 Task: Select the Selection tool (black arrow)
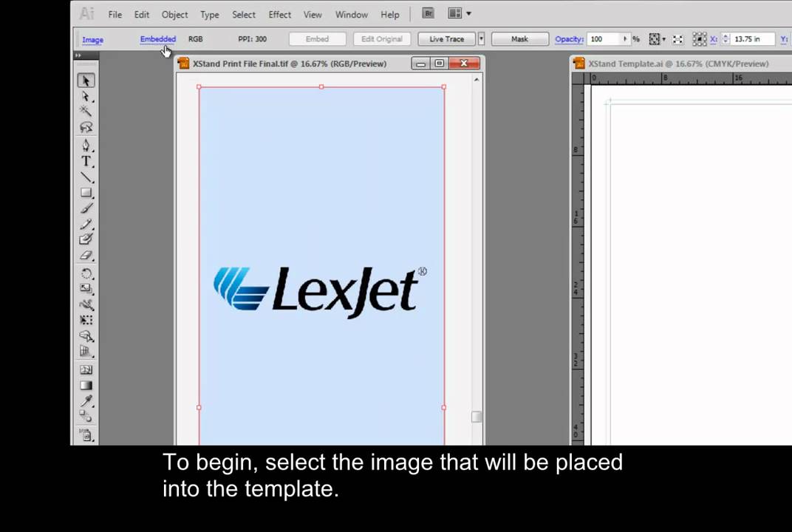(86, 81)
